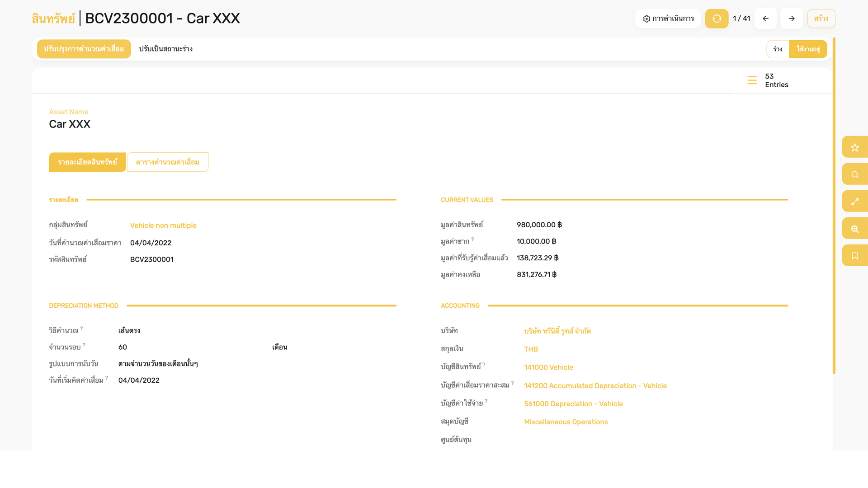Switch status to ร่าง

(778, 49)
